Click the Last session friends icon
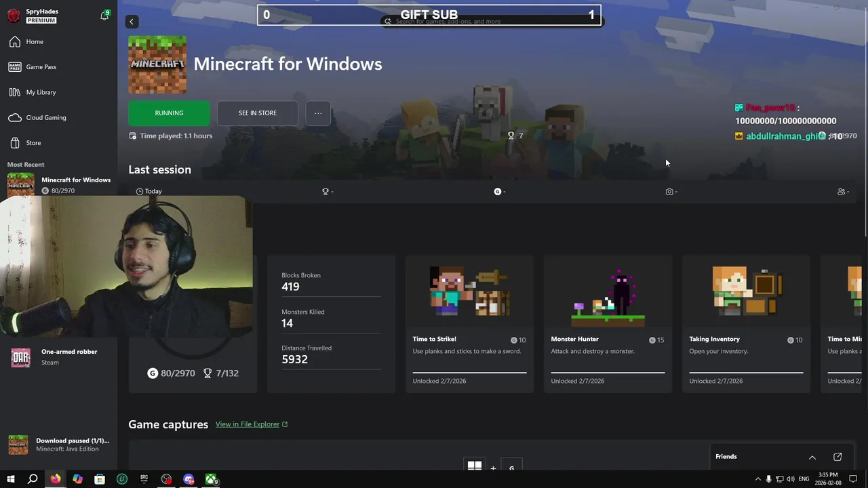 click(841, 192)
